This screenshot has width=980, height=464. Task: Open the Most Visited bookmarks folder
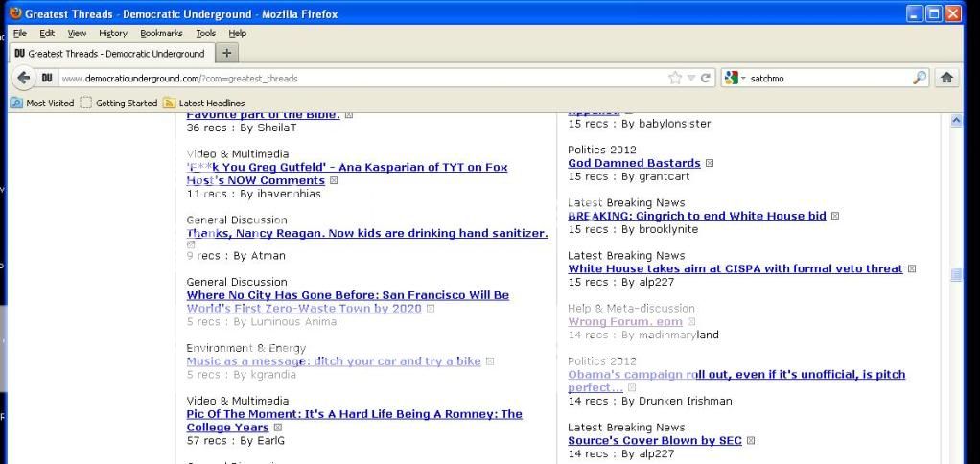pos(42,103)
